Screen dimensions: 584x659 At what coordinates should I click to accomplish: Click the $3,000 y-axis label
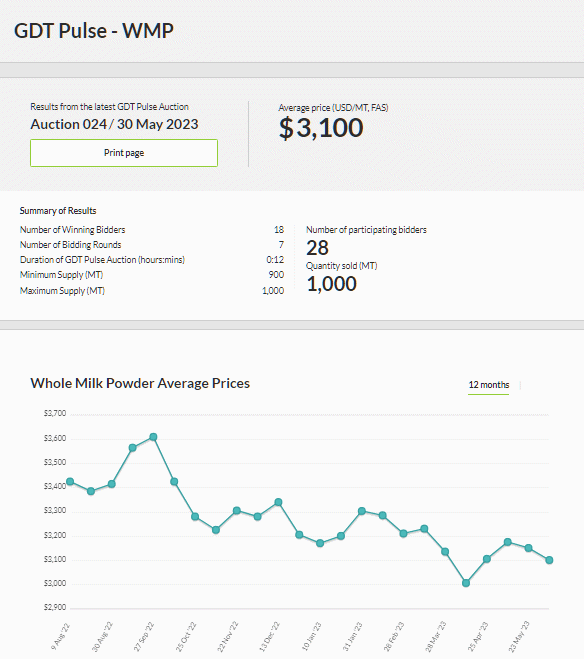click(x=55, y=583)
